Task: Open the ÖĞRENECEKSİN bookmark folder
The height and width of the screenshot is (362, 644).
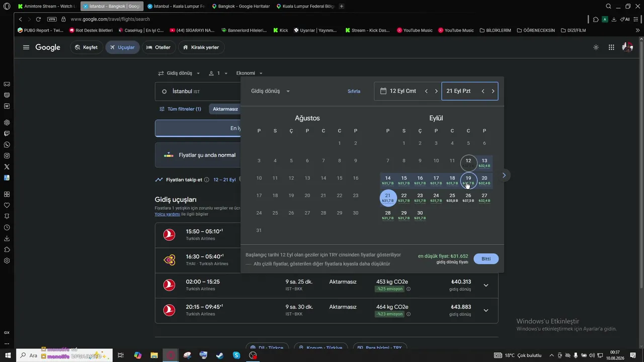Action: tap(536, 30)
